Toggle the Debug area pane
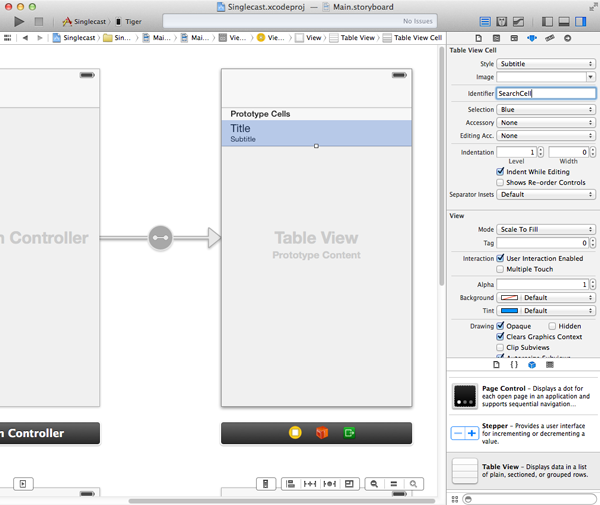This screenshot has width=600, height=505. coord(564,22)
